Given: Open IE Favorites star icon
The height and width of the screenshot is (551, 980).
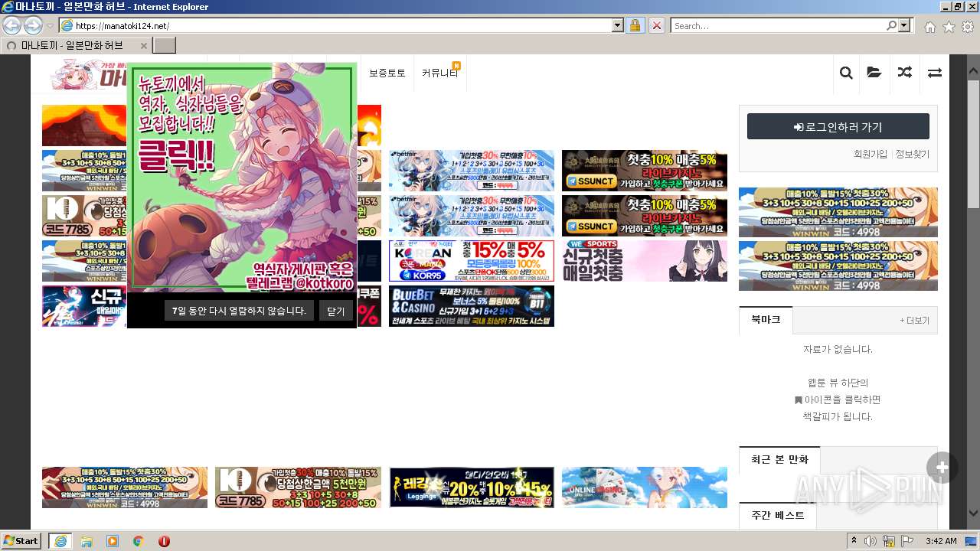Looking at the screenshot, I should click(949, 27).
